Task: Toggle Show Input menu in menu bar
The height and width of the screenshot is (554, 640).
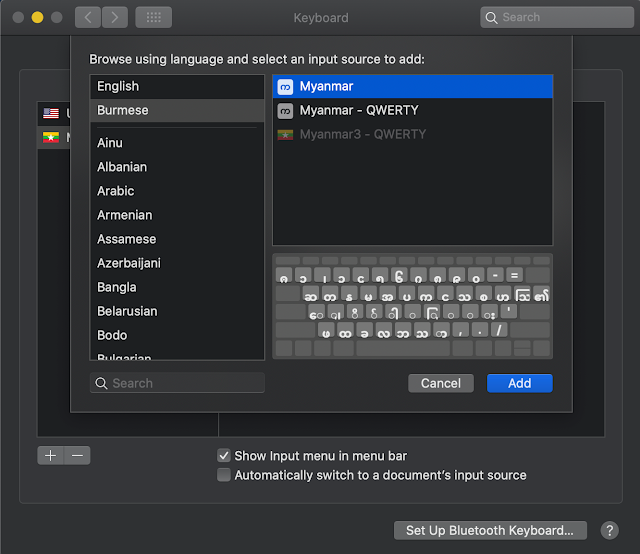Action: (x=224, y=455)
